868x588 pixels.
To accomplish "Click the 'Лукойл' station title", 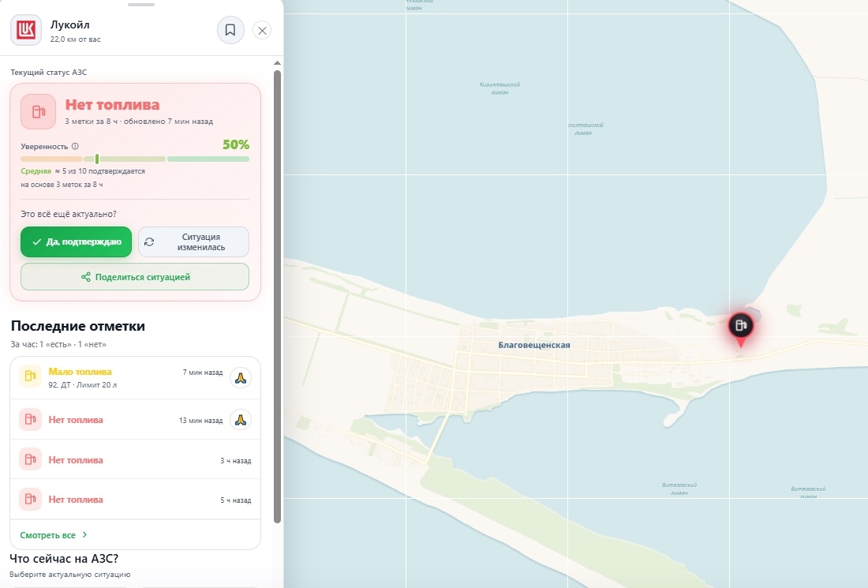I will point(69,25).
